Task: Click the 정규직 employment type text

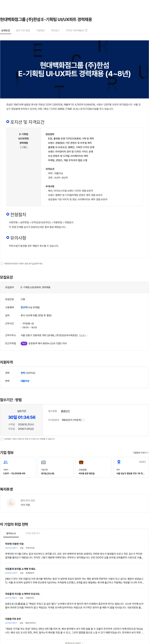Action: point(24,307)
